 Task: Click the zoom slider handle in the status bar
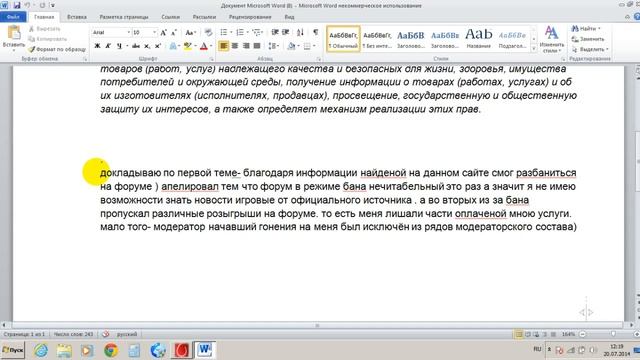[613, 334]
